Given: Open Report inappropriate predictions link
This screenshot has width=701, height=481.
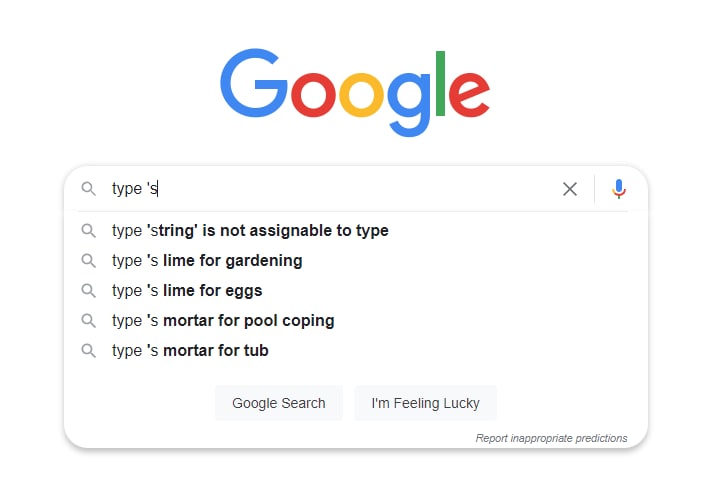Looking at the screenshot, I should tap(551, 438).
